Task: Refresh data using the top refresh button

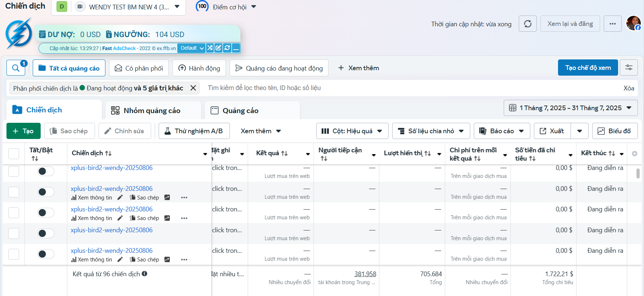Action: (x=528, y=24)
